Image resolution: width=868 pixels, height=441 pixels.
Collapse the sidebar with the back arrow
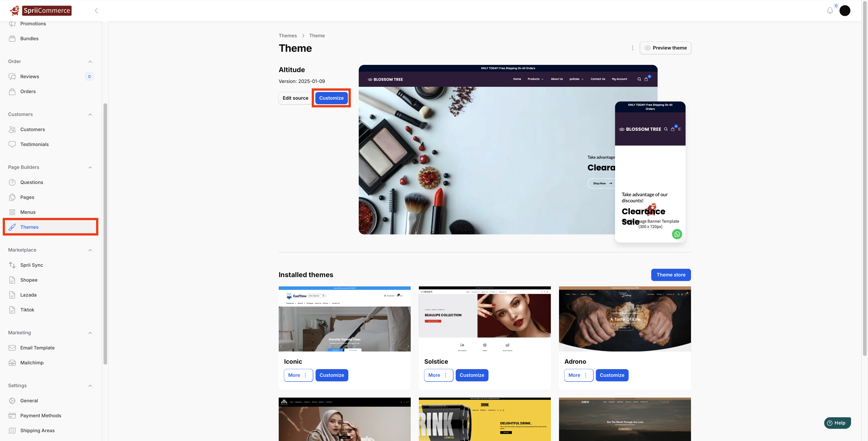pyautogui.click(x=96, y=10)
